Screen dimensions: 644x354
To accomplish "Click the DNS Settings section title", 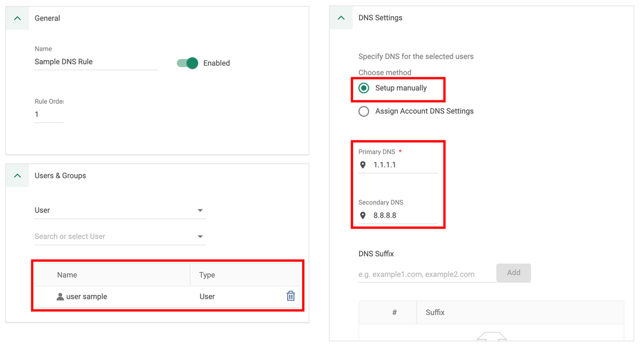I will coord(380,18).
